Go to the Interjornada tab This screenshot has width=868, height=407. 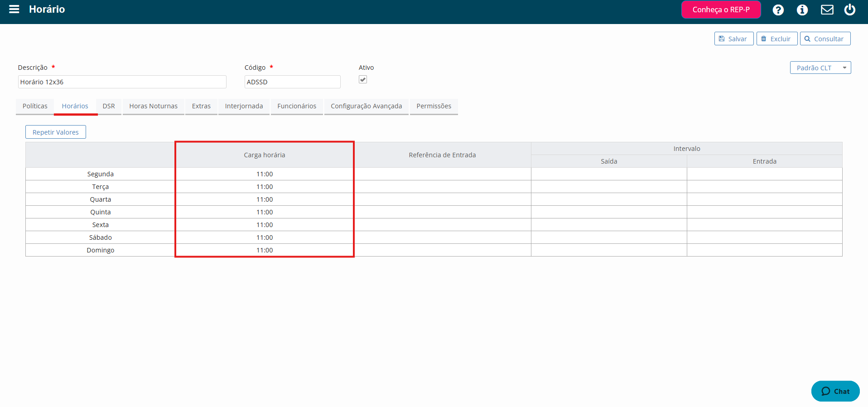click(244, 106)
